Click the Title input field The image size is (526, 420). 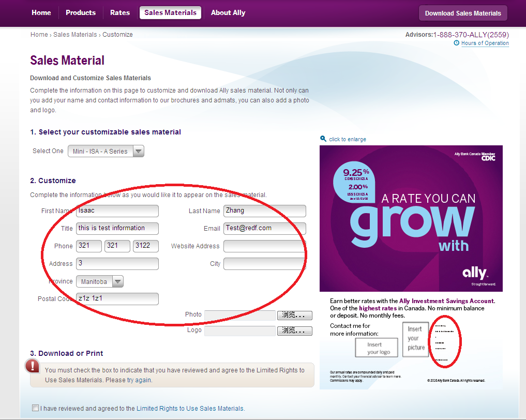pos(117,229)
